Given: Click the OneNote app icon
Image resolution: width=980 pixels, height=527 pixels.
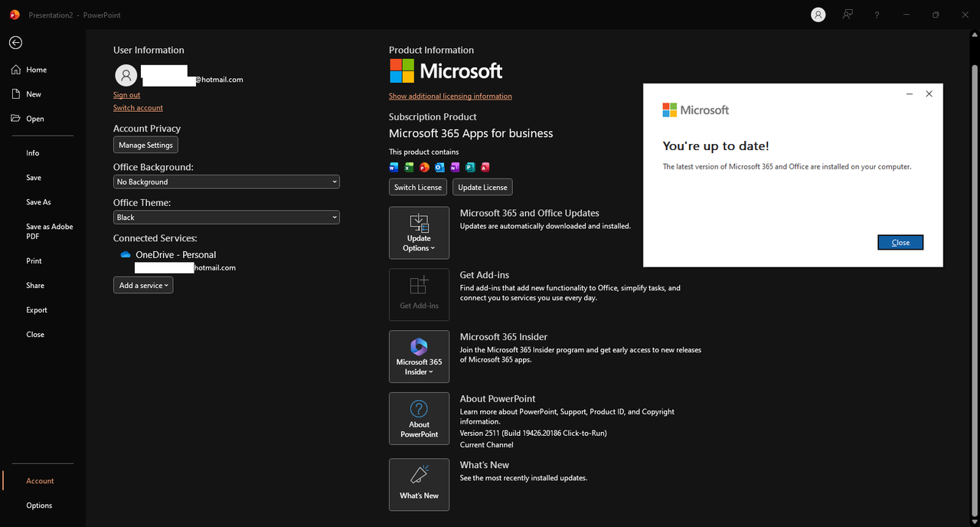Looking at the screenshot, I should pos(455,167).
